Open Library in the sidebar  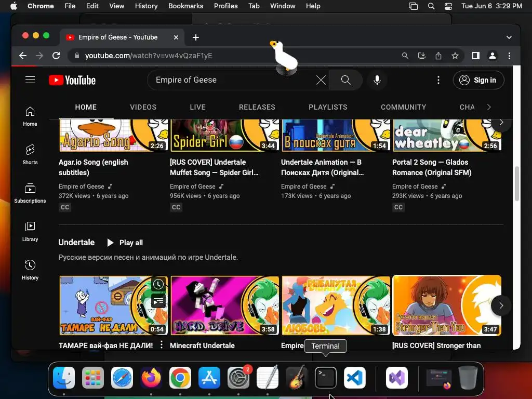[30, 231]
